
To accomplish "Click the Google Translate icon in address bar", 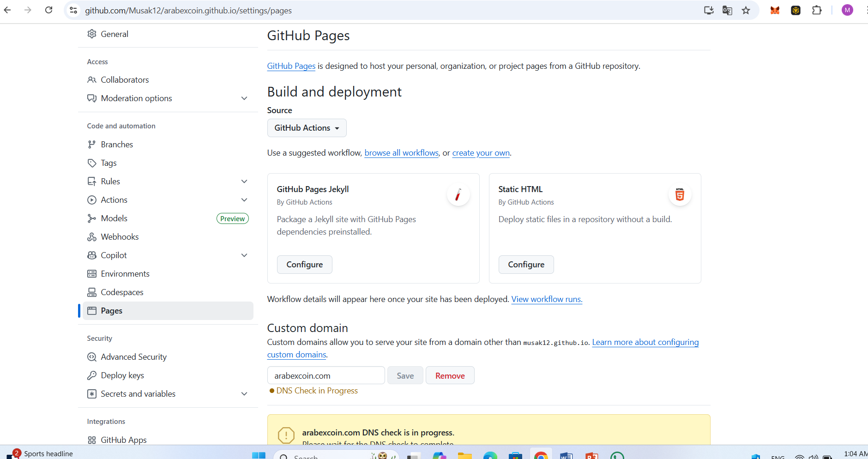I will (727, 10).
